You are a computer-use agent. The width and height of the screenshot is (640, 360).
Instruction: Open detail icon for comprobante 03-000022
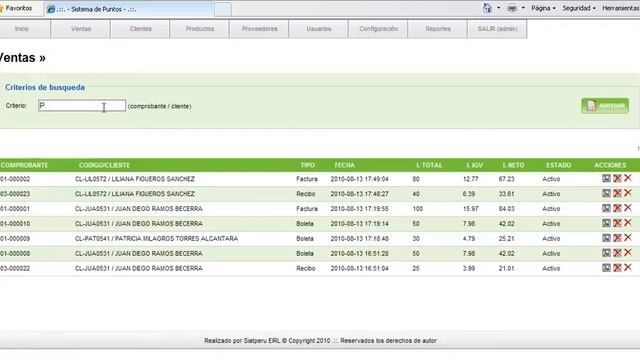tap(606, 268)
